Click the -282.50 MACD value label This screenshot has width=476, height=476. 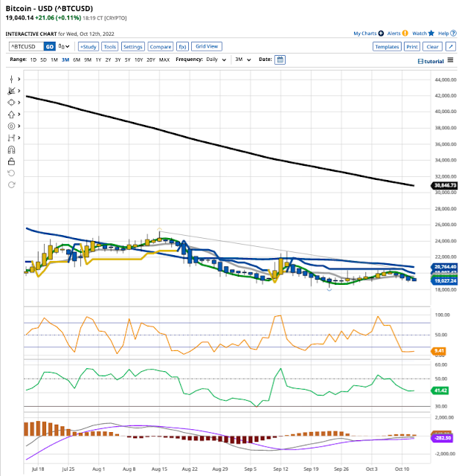click(443, 438)
